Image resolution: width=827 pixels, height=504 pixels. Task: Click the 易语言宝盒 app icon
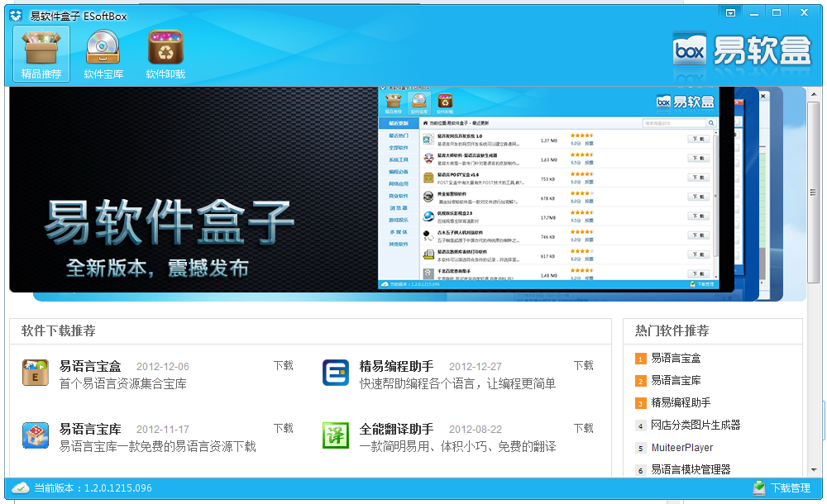pyautogui.click(x=36, y=373)
